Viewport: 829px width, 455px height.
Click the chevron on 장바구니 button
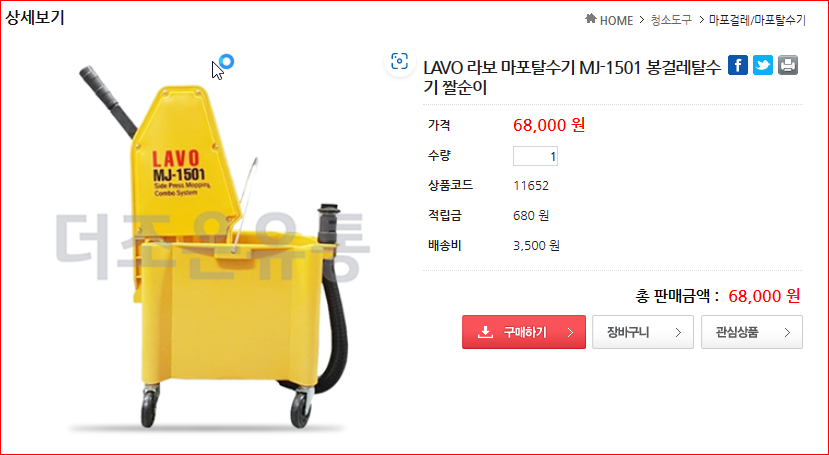(678, 332)
